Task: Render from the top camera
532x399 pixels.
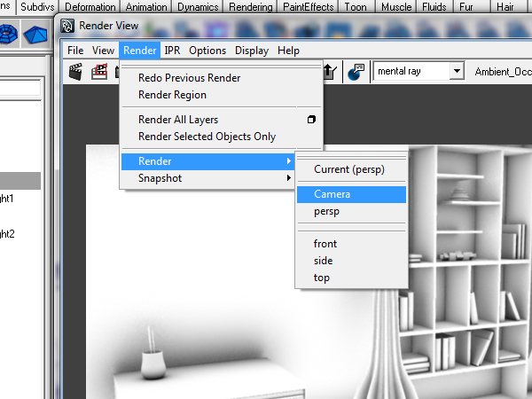Action: tap(351, 278)
